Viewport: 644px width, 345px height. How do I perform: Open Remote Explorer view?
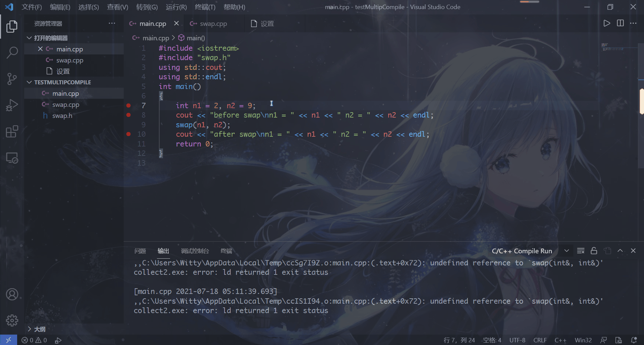(12, 158)
